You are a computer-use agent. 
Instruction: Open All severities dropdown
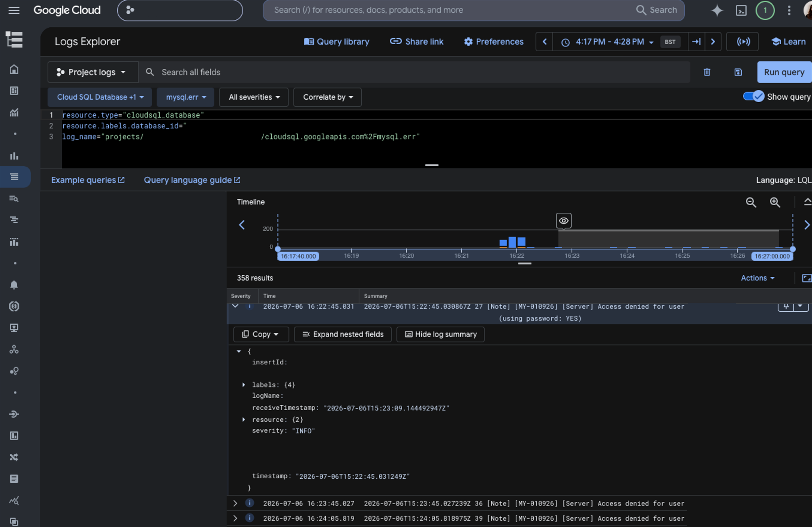click(254, 97)
